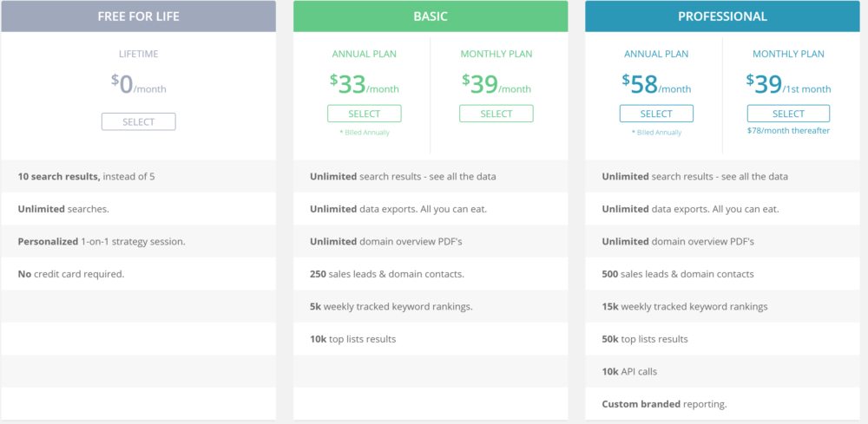
Task: Click the Personalized 1-on-1 strategy session row
Action: [x=138, y=242]
